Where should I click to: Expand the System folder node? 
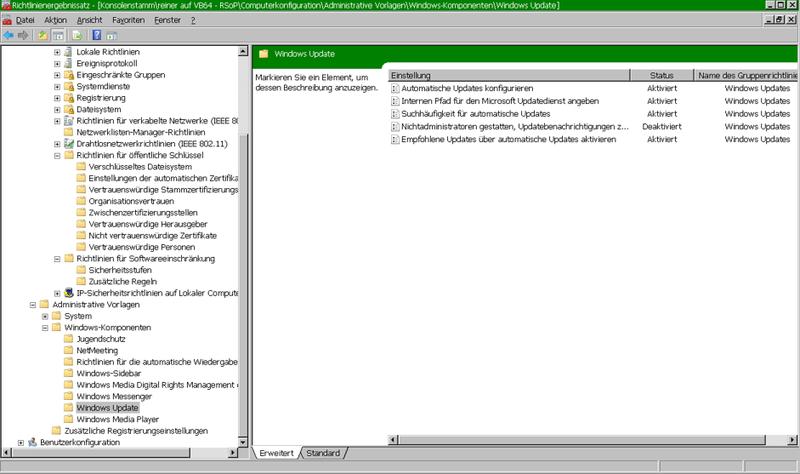coord(45,316)
